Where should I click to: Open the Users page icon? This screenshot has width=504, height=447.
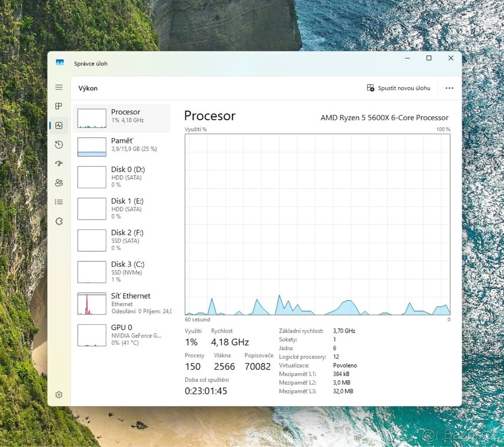59,183
